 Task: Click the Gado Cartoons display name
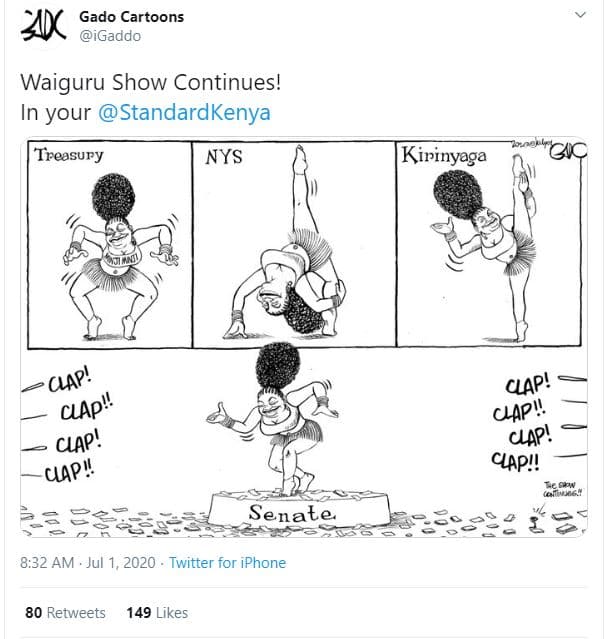(x=131, y=17)
